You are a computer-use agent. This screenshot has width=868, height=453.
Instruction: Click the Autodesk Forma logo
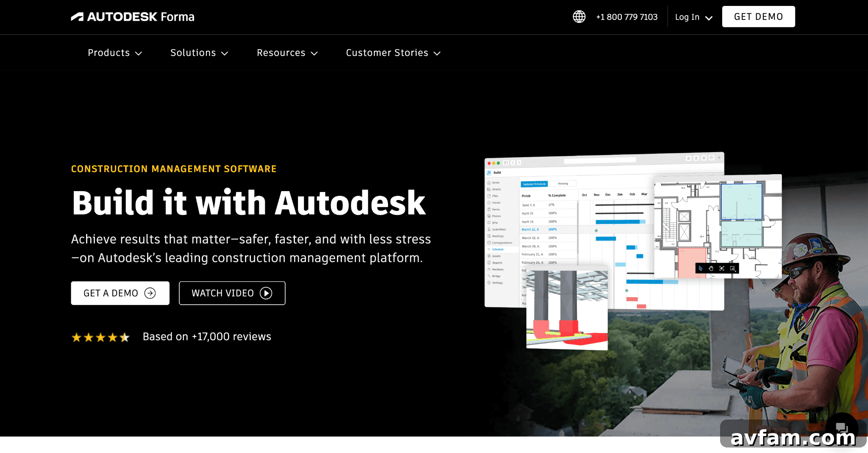click(x=133, y=17)
